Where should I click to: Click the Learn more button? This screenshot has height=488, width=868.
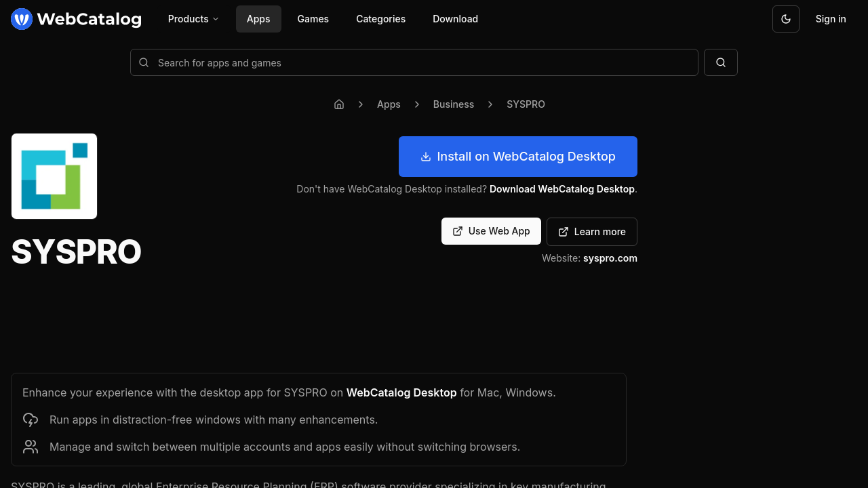(x=591, y=232)
